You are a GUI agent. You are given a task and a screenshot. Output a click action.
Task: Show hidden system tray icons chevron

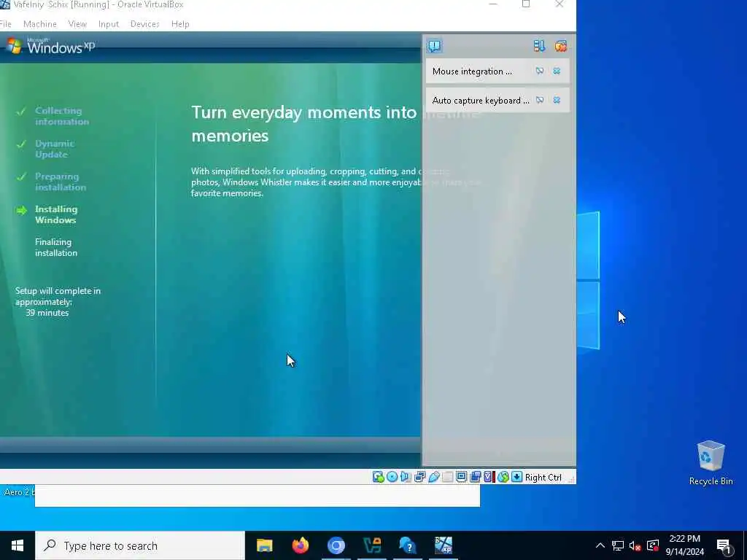click(600, 545)
